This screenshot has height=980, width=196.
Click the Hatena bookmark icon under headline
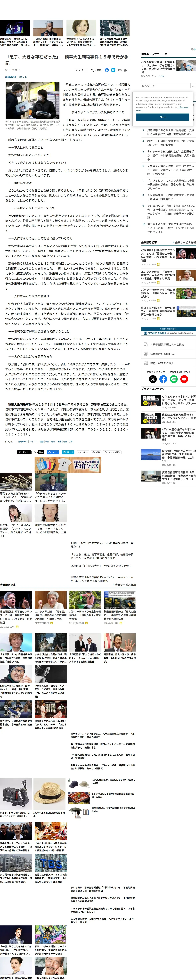pyautogui.click(x=113, y=70)
